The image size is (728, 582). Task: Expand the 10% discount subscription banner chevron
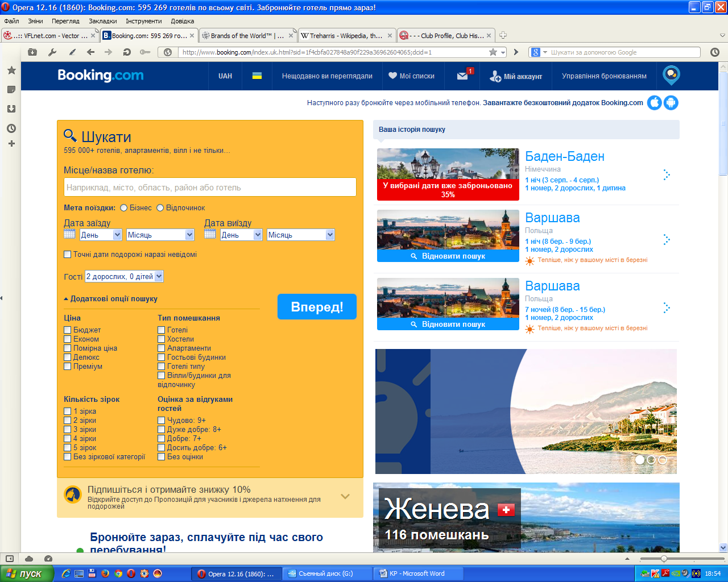pyautogui.click(x=345, y=496)
